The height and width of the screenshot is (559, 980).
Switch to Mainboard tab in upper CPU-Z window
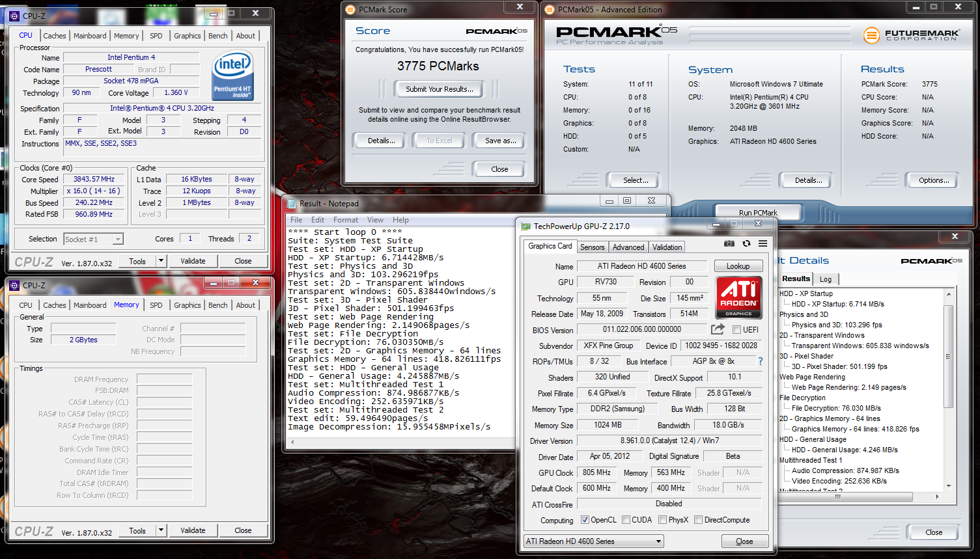pyautogui.click(x=90, y=36)
